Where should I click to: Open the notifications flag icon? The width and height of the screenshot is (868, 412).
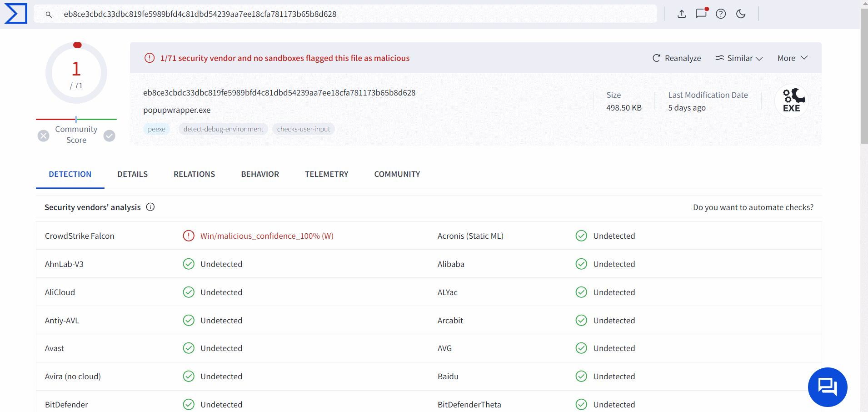(x=702, y=13)
